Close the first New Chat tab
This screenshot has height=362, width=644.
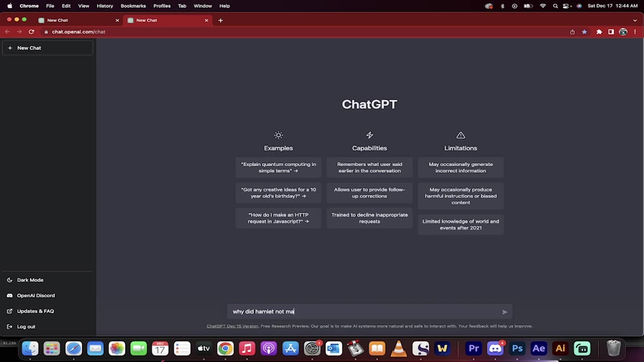(117, 20)
